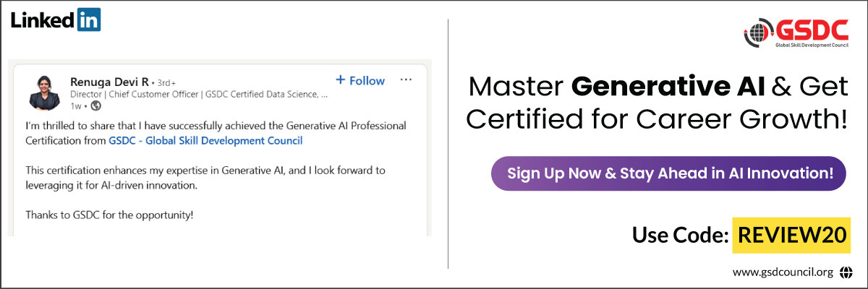The height and width of the screenshot is (289, 868).
Task: Open GSDC - Global Skill Development Council link
Action: pos(205,141)
